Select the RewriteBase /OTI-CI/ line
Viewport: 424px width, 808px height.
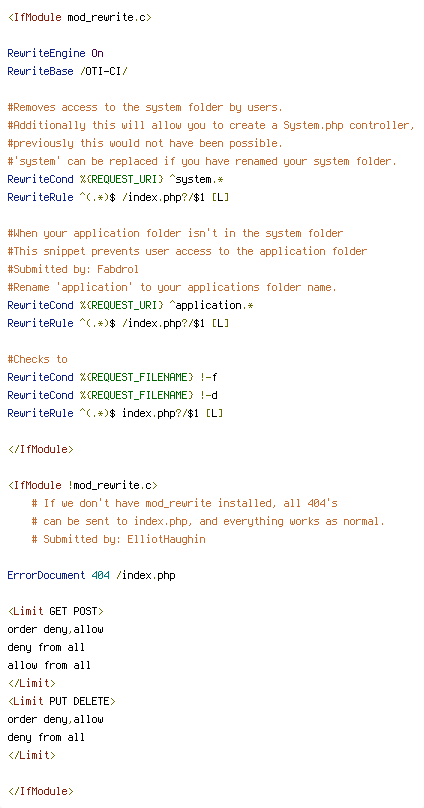click(x=67, y=72)
